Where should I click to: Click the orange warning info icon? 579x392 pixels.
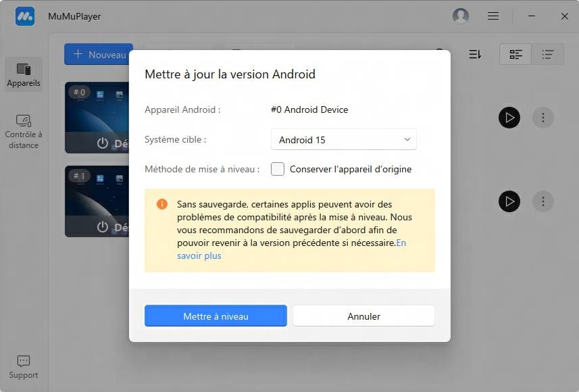(161, 204)
